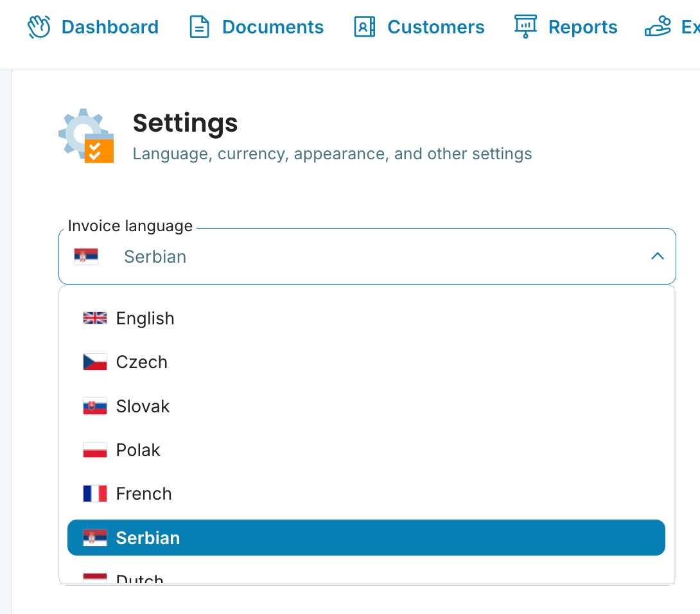Click the Dashboard waving hand icon
Screen dimensions: 700x614
tap(39, 27)
